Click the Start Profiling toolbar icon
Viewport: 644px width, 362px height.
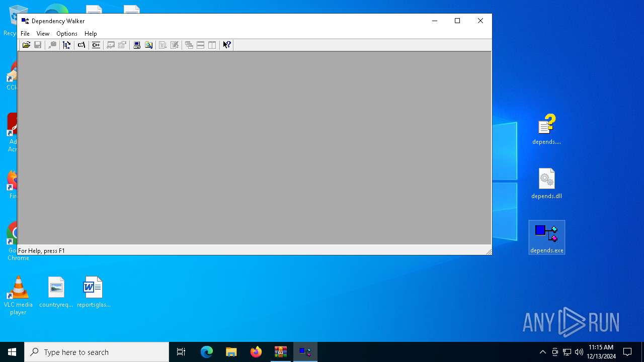click(163, 45)
